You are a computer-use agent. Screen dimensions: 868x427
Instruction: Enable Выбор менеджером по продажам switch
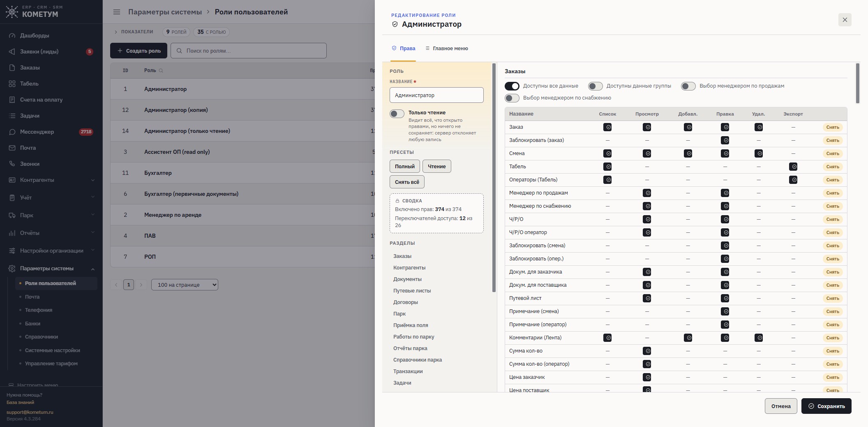click(688, 86)
